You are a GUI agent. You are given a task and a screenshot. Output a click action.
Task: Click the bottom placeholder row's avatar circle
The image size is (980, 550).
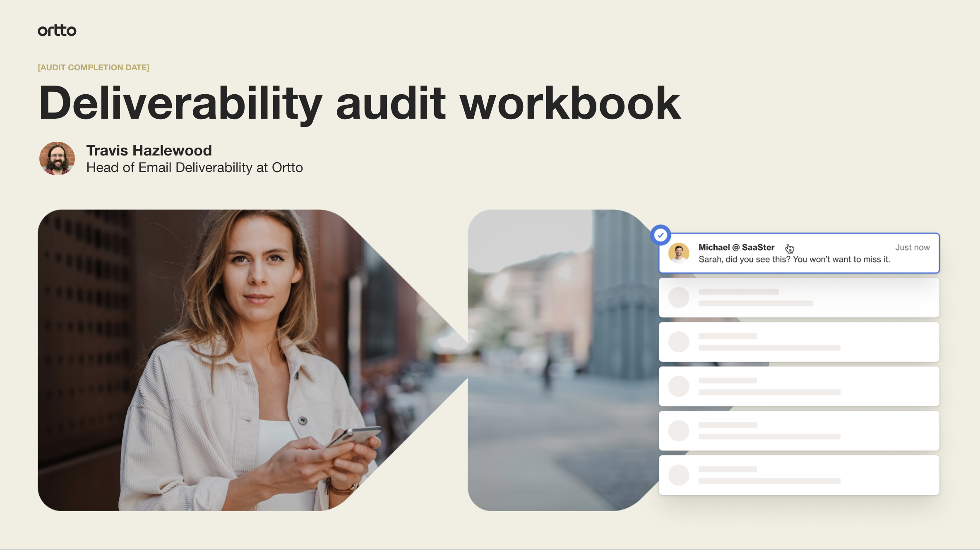(x=679, y=475)
